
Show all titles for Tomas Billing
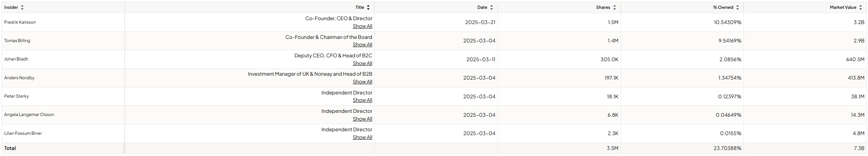pyautogui.click(x=362, y=45)
